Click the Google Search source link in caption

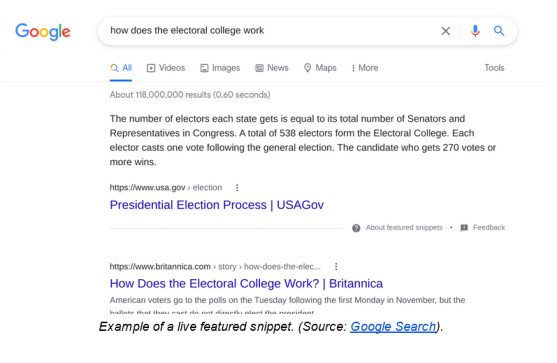pyautogui.click(x=393, y=326)
